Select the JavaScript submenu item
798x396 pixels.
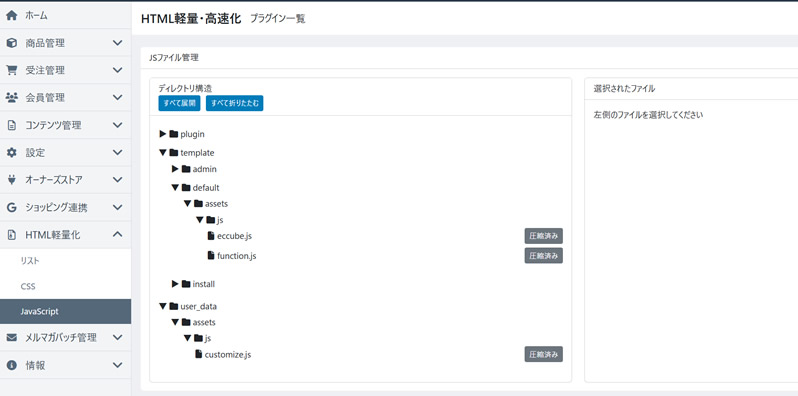click(x=65, y=312)
